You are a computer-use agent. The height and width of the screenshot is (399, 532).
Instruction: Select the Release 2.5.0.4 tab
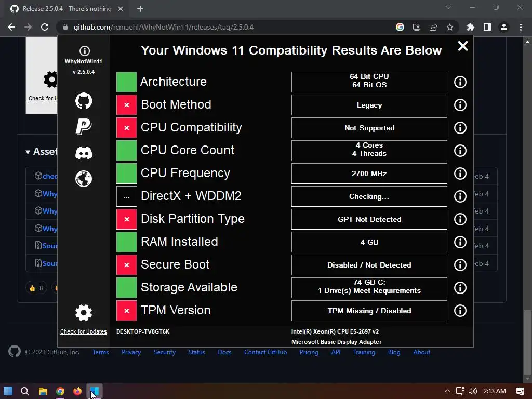pos(66,9)
